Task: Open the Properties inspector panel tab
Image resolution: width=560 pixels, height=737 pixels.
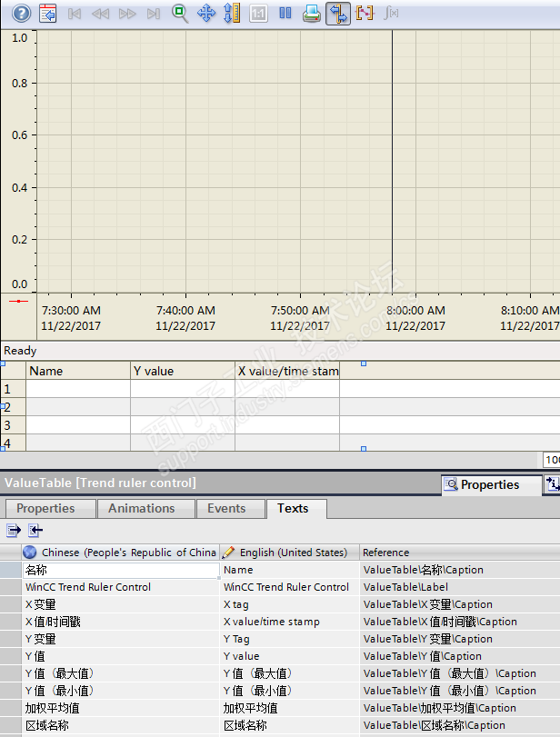Action: (x=490, y=484)
